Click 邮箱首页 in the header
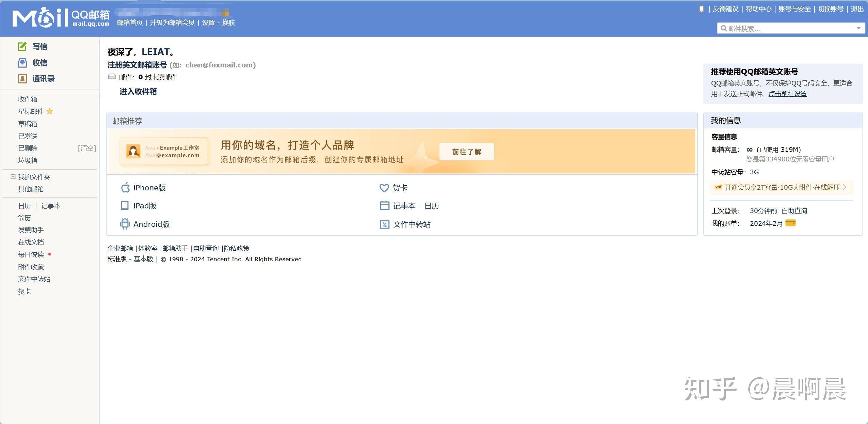 point(130,22)
